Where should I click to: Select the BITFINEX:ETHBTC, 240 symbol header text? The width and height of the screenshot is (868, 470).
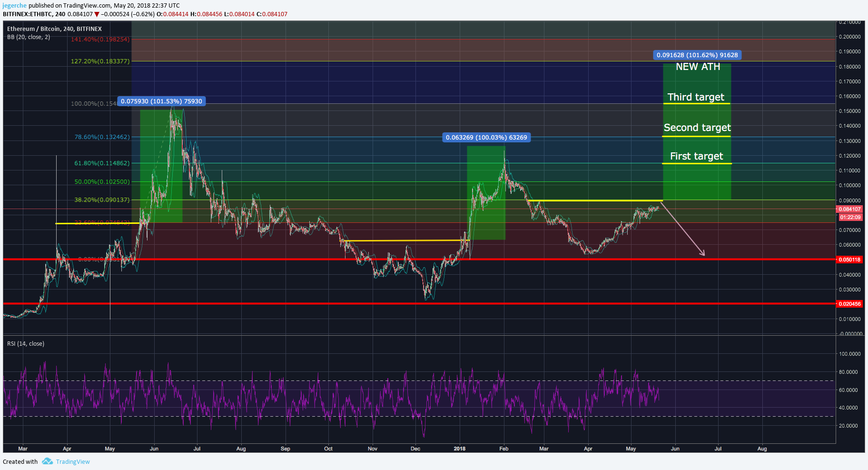point(34,14)
